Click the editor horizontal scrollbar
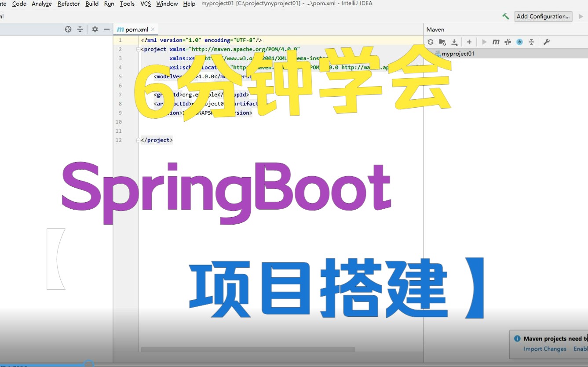The width and height of the screenshot is (588, 367). (x=248, y=350)
